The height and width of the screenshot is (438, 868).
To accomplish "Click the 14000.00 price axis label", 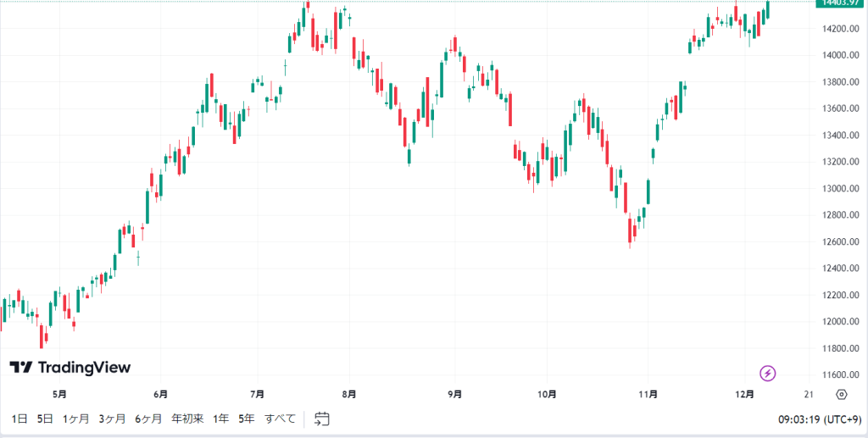I will (840, 55).
